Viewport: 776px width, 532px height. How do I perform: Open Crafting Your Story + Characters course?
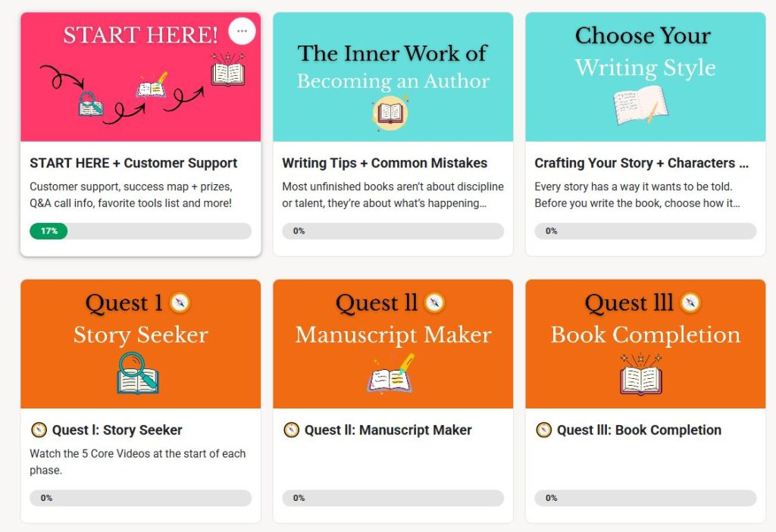point(641,163)
